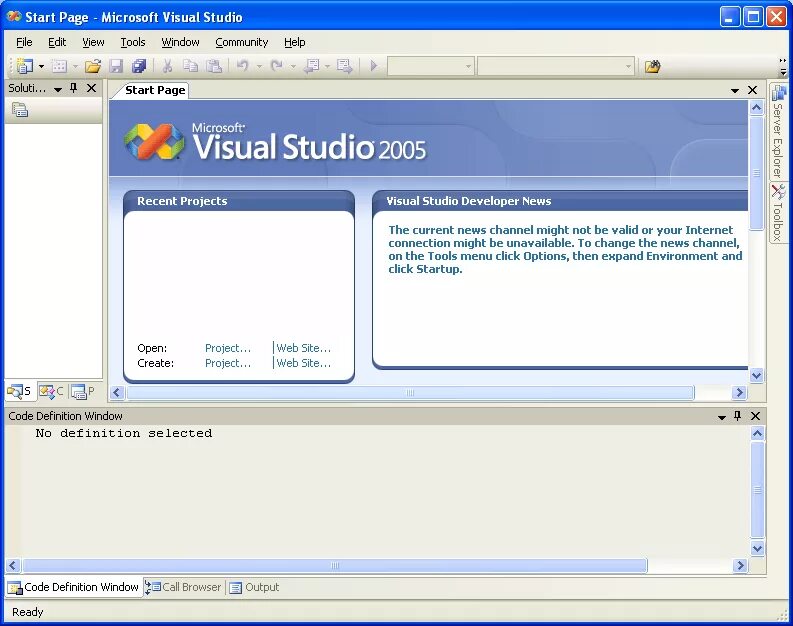Click the Save All icon
Image resolution: width=793 pixels, height=626 pixels.
[139, 66]
